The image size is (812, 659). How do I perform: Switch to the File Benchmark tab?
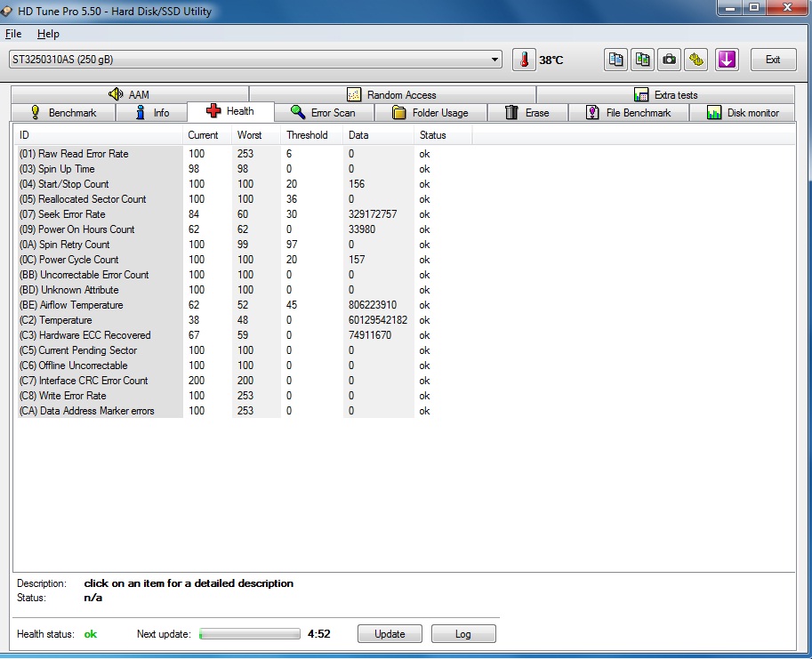pyautogui.click(x=629, y=113)
